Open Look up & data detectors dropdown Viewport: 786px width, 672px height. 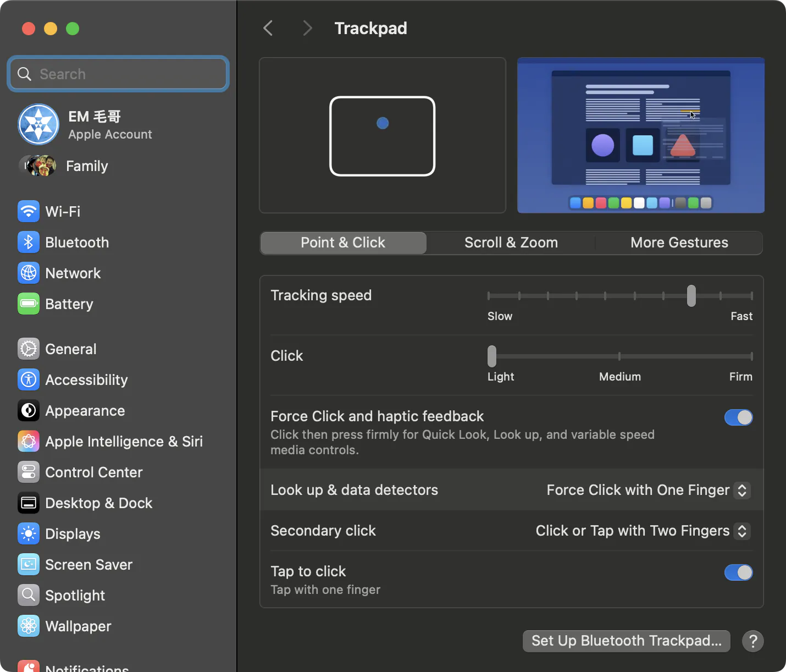pos(649,490)
